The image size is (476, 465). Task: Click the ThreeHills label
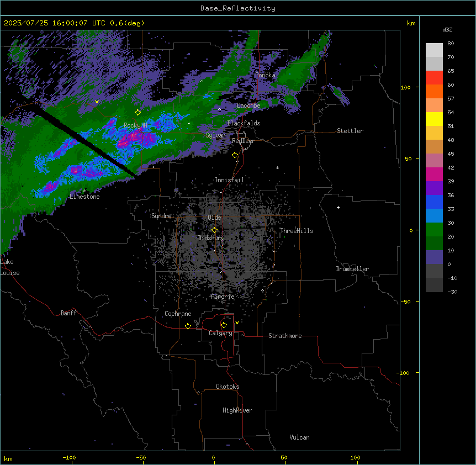[297, 231]
